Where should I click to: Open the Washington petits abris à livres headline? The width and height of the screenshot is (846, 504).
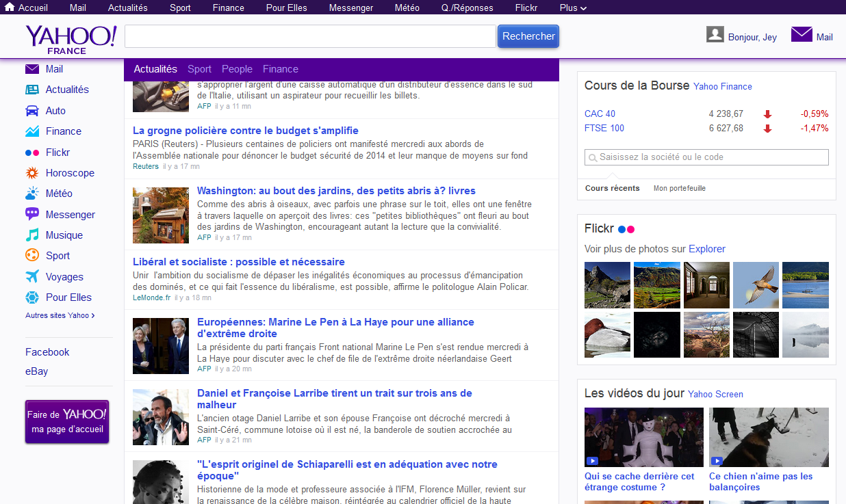[336, 191]
